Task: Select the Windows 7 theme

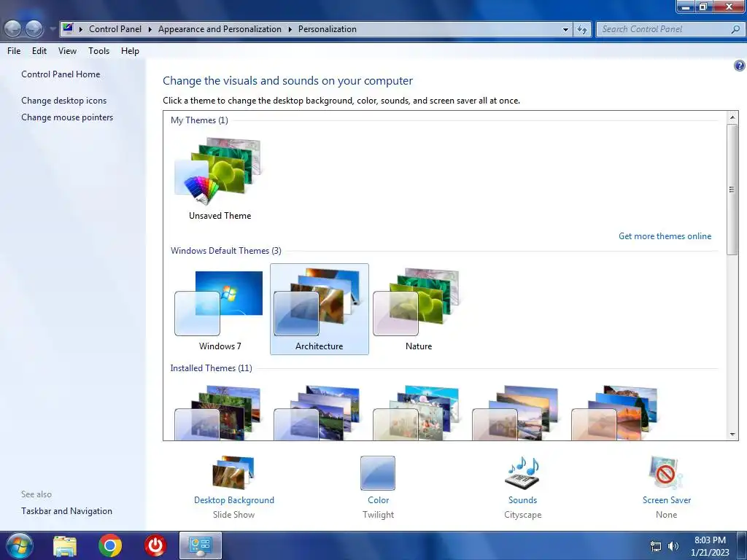Action: click(220, 309)
